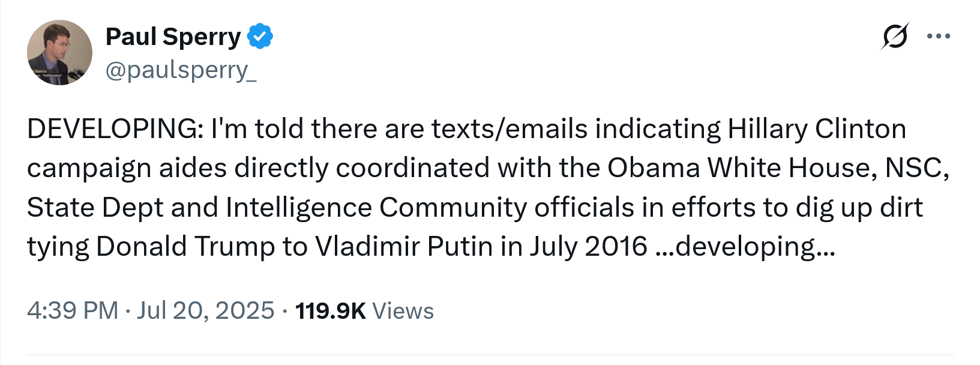Open the @paulsperry_ handle link
The image size is (980, 365).
(x=181, y=70)
